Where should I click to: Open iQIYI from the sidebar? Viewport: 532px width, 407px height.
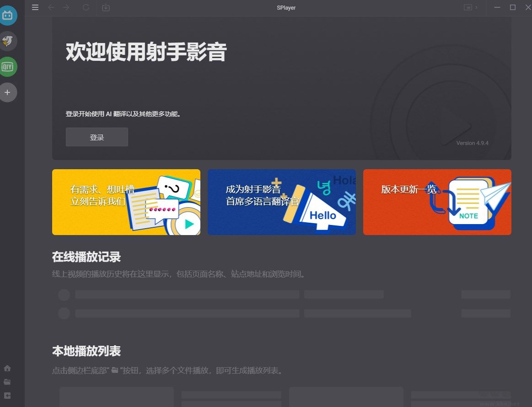[x=8, y=66]
